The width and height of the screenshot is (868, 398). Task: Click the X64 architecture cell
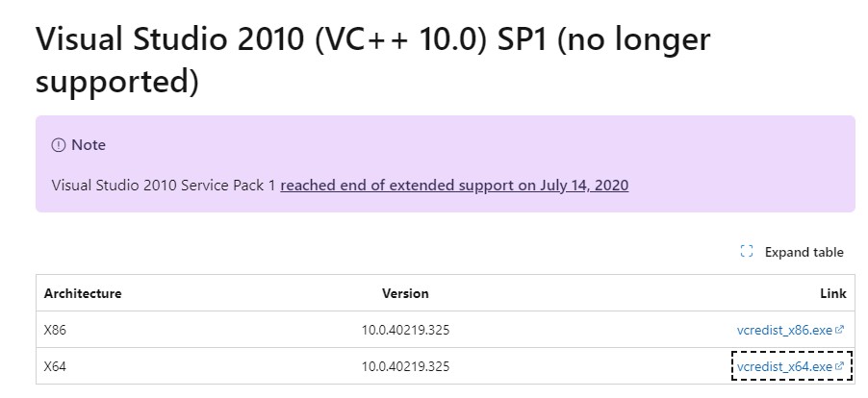pos(55,366)
